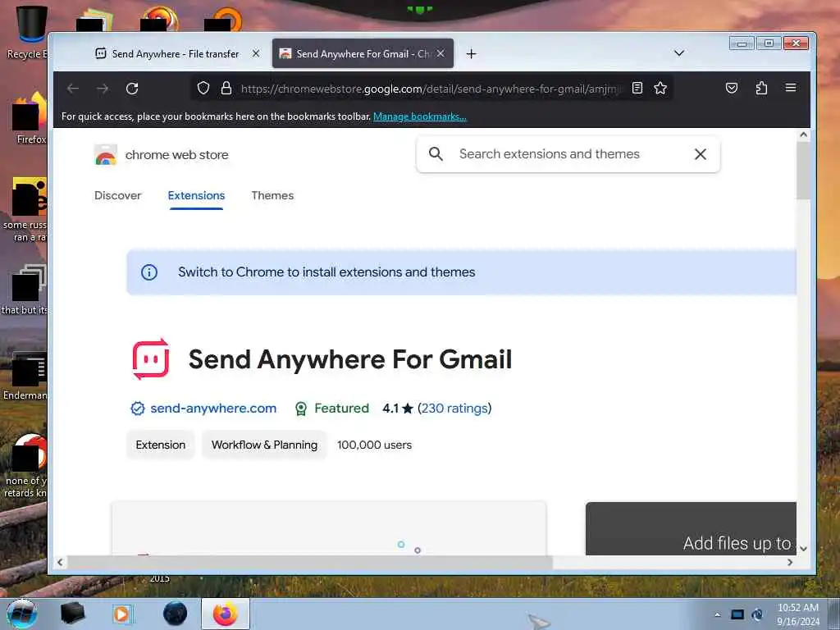Click the search magnifier icon
This screenshot has width=840, height=630.
(x=436, y=154)
